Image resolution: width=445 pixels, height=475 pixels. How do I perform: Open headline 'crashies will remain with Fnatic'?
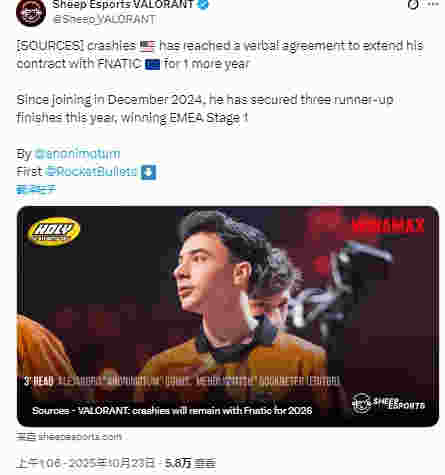pos(172,410)
